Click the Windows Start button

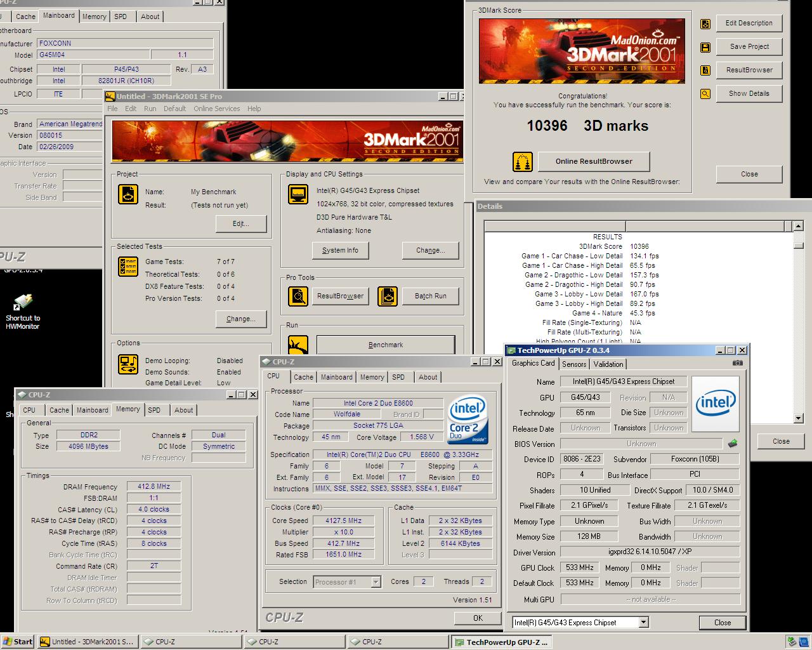pyautogui.click(x=17, y=642)
